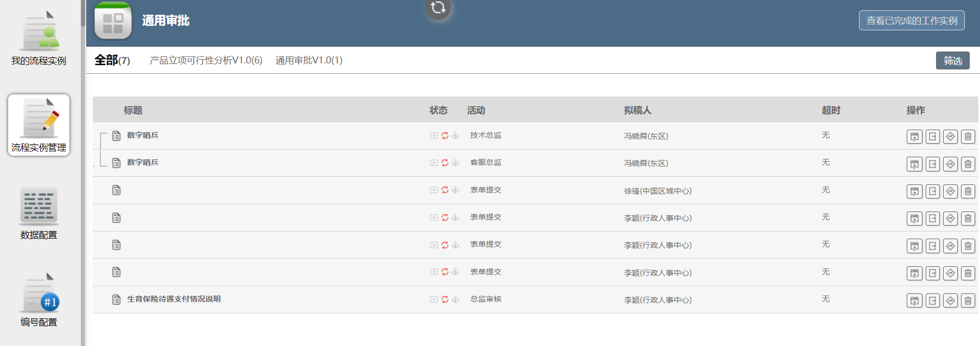
Task: Click the 通用审批 app grid icon
Action: point(113,21)
